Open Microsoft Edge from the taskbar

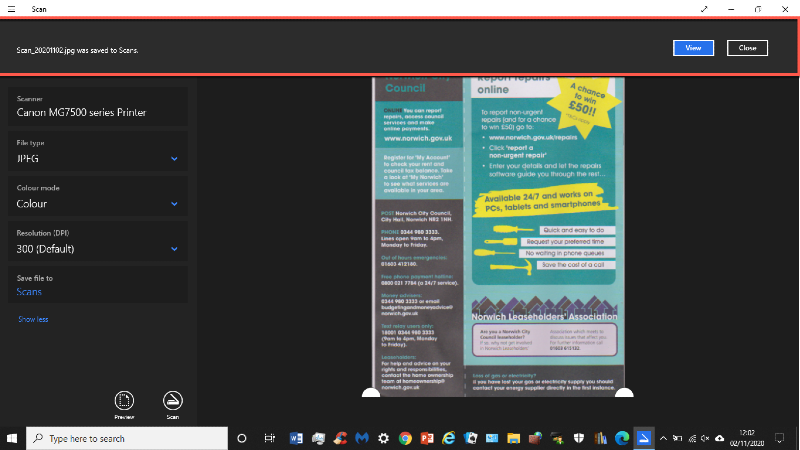622,438
